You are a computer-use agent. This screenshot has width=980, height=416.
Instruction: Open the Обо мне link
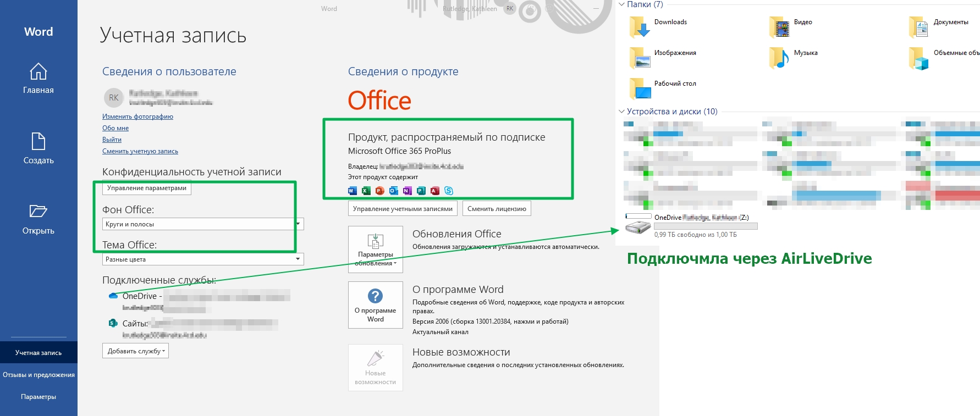point(115,128)
